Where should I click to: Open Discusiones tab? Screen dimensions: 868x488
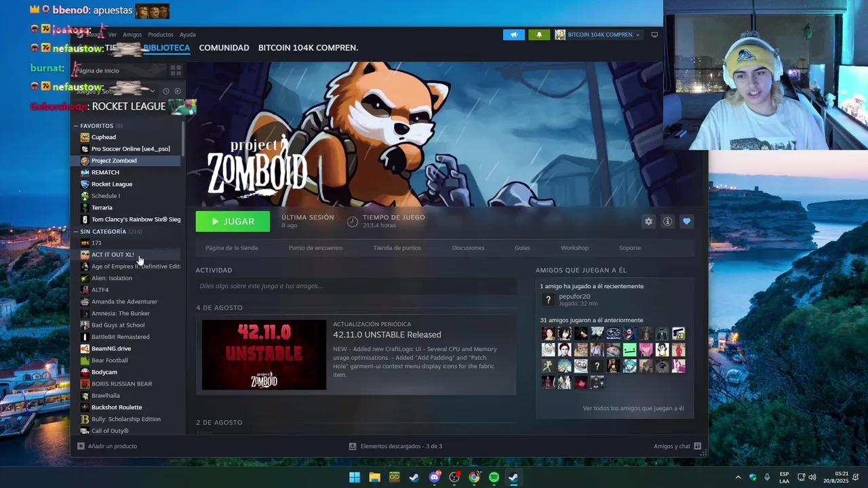pos(468,248)
